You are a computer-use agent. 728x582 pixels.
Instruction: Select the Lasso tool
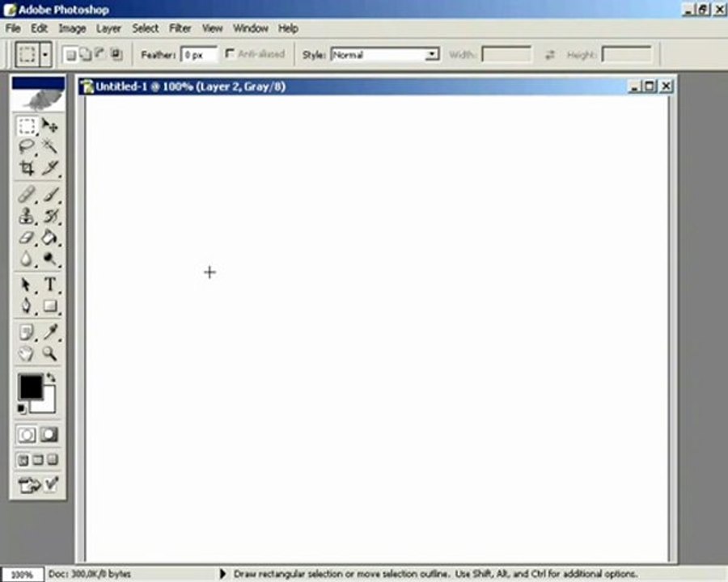click(27, 146)
